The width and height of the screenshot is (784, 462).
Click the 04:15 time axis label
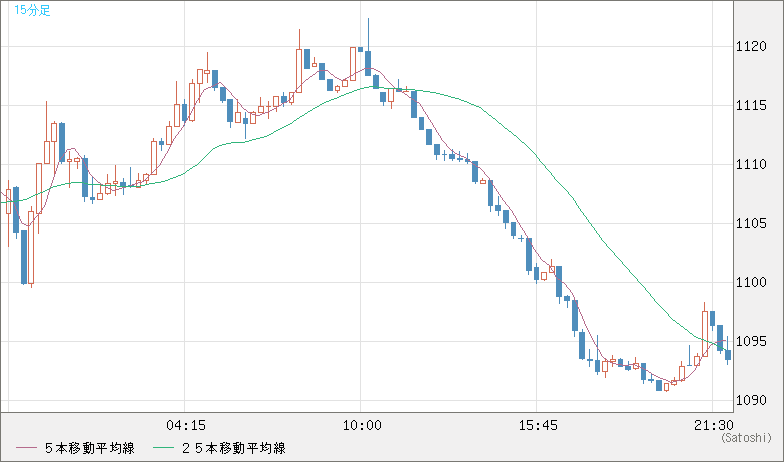[186, 426]
